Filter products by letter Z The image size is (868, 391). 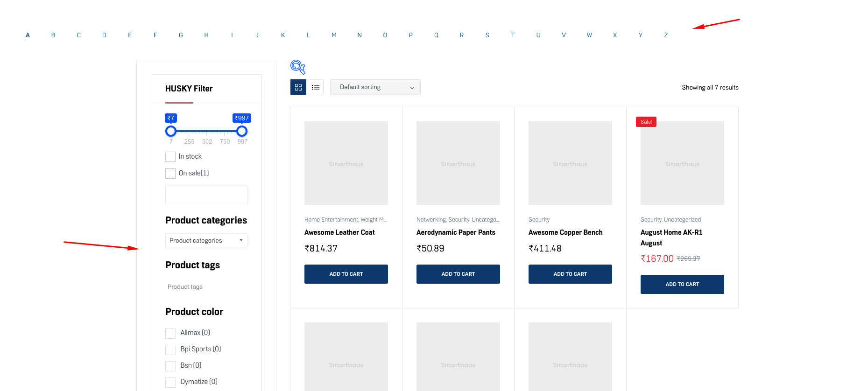coord(666,35)
